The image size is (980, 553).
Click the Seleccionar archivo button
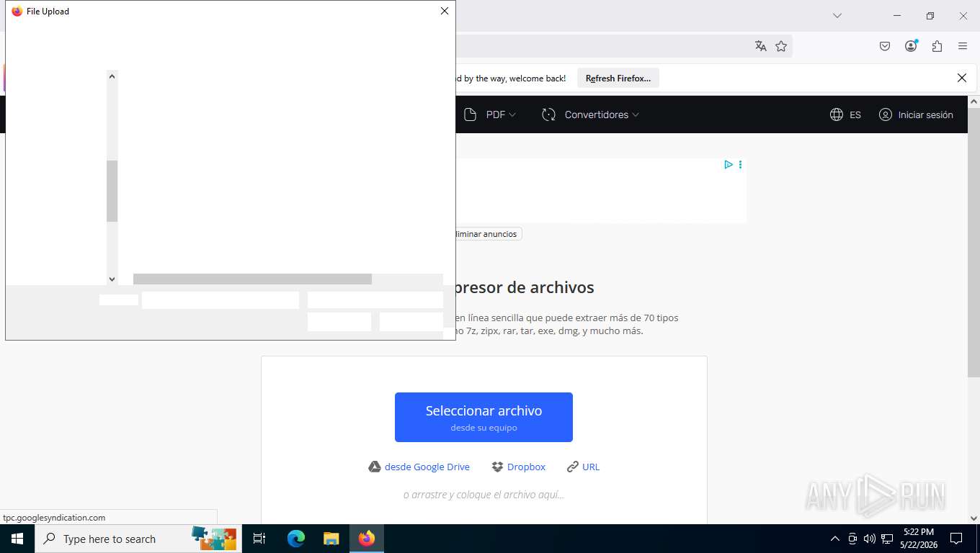pyautogui.click(x=484, y=417)
